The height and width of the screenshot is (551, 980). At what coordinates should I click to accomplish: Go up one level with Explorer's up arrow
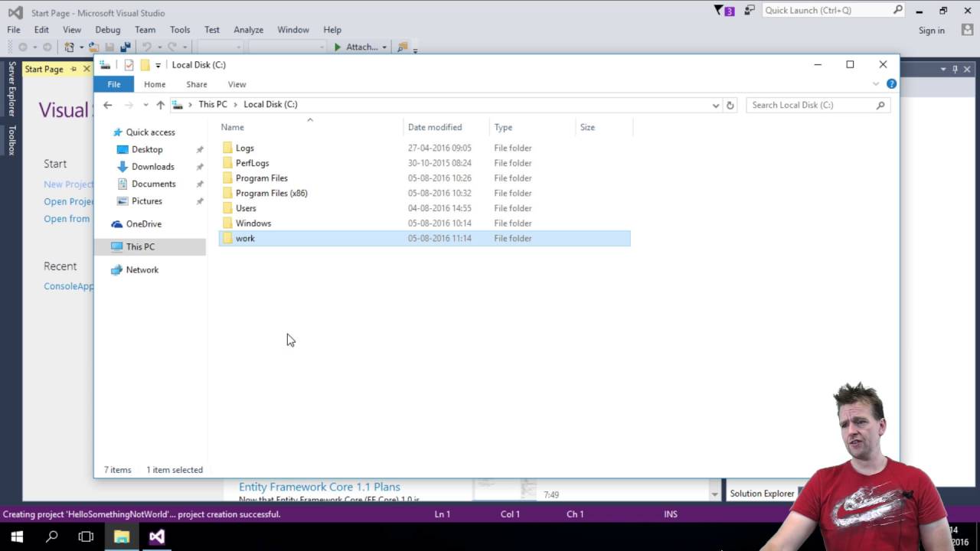tap(160, 105)
